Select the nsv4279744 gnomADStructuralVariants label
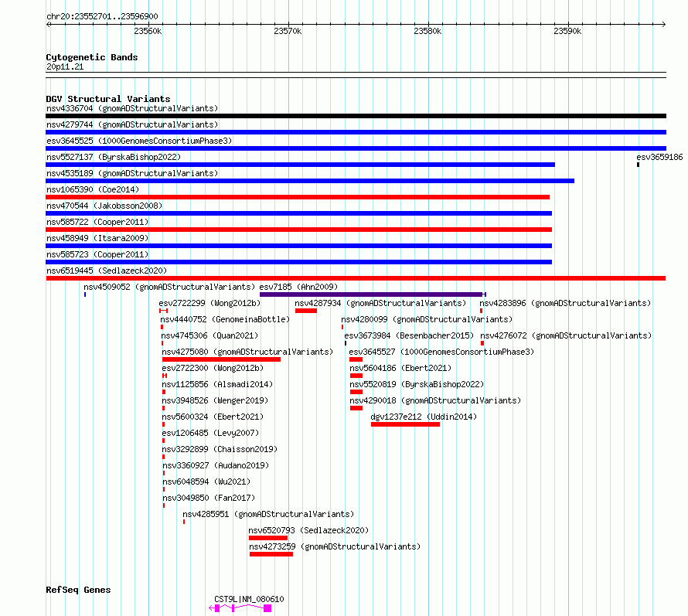 [132, 124]
